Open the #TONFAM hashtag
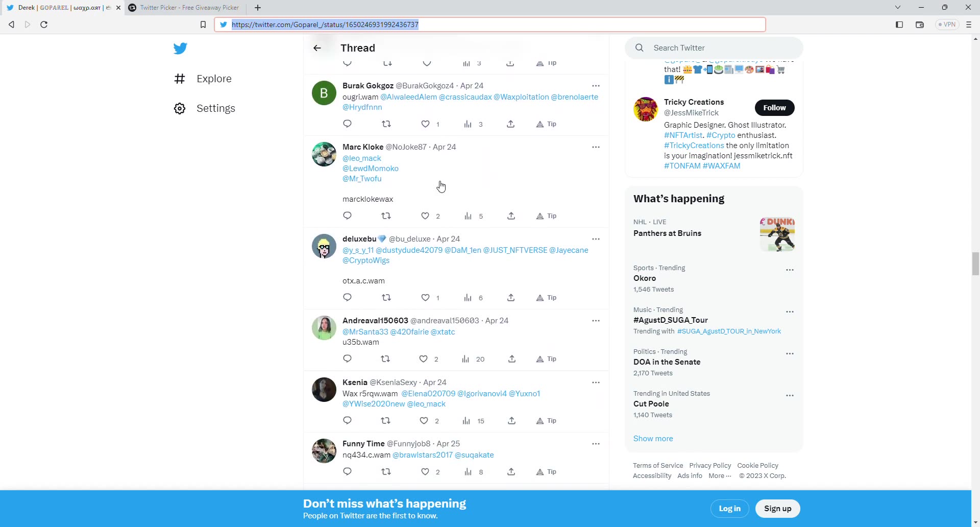 pos(682,166)
